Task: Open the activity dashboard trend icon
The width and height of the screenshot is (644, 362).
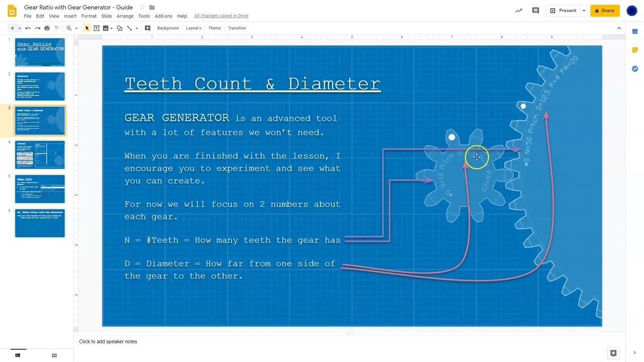Action: click(x=519, y=11)
